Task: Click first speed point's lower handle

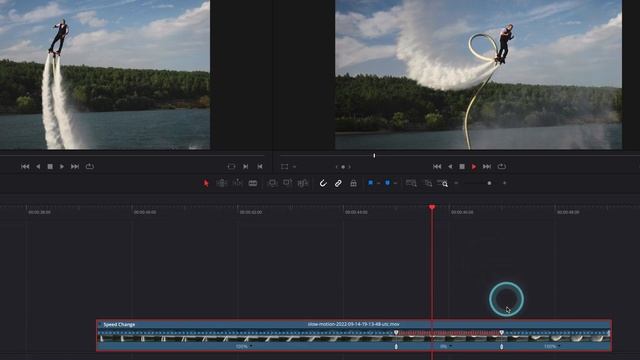Action: [396, 347]
